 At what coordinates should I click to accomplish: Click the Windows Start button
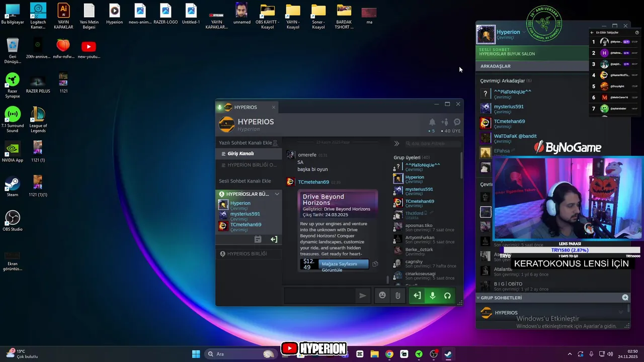(x=196, y=354)
